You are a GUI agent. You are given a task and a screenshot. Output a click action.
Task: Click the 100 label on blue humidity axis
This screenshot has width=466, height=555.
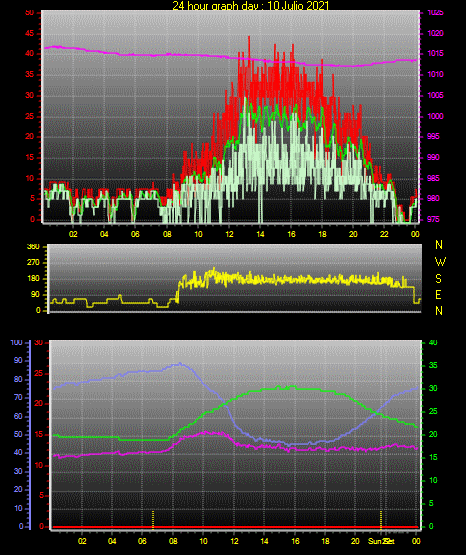click(17, 343)
